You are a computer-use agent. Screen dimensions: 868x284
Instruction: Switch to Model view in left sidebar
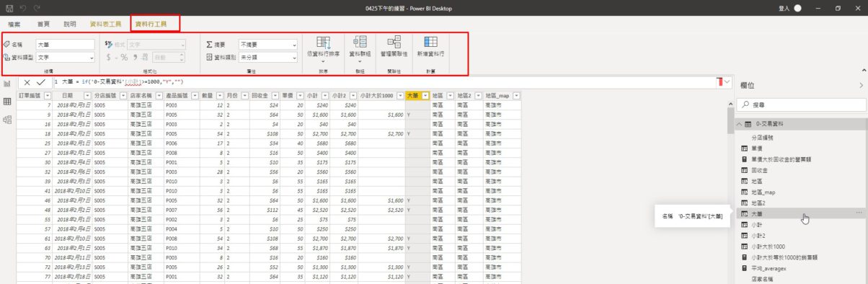(7, 120)
